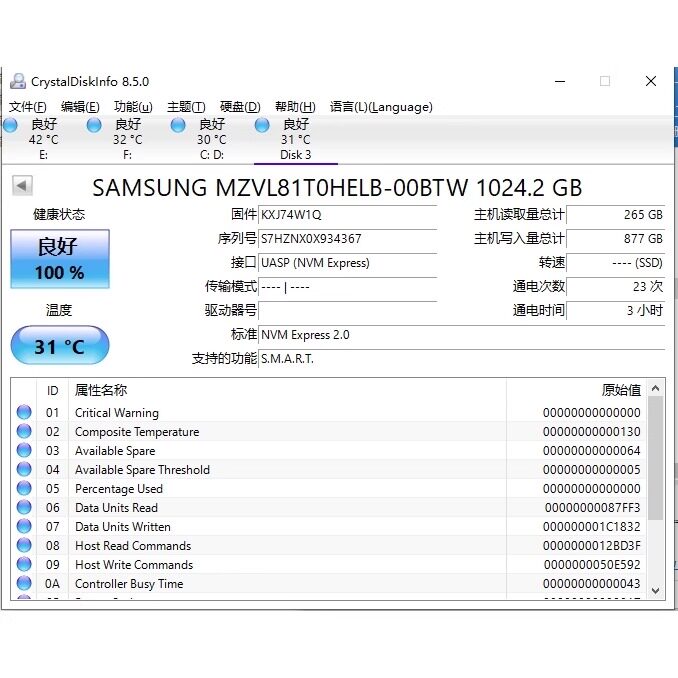Select the Percentage Used attribute name
Image resolution: width=678 pixels, height=678 pixels.
coord(119,489)
